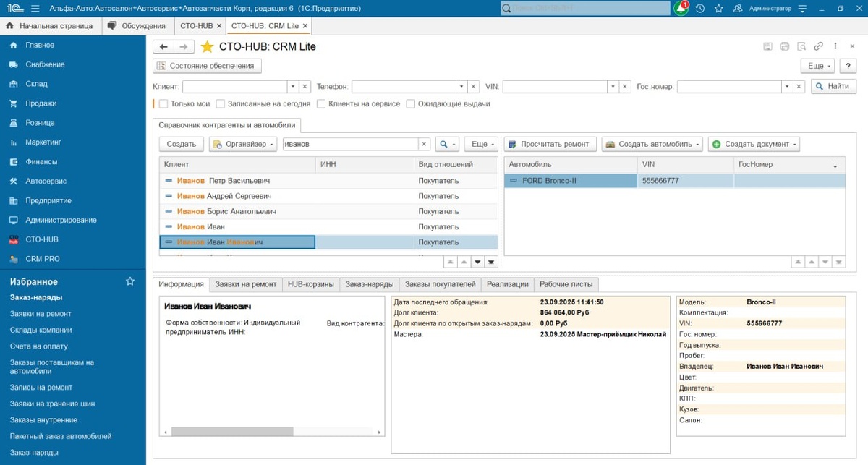Viewport: 868px width, 465px height.
Task: Open the Заказ-наряды tab
Action: tap(369, 284)
